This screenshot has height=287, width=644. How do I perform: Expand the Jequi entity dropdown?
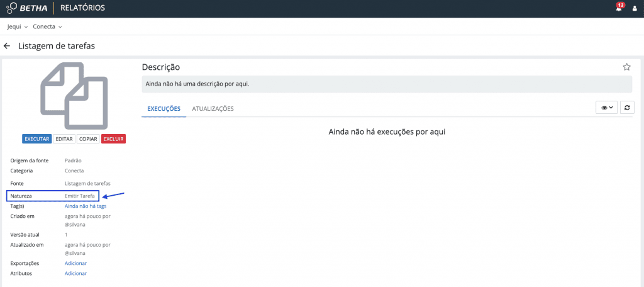coord(17,26)
